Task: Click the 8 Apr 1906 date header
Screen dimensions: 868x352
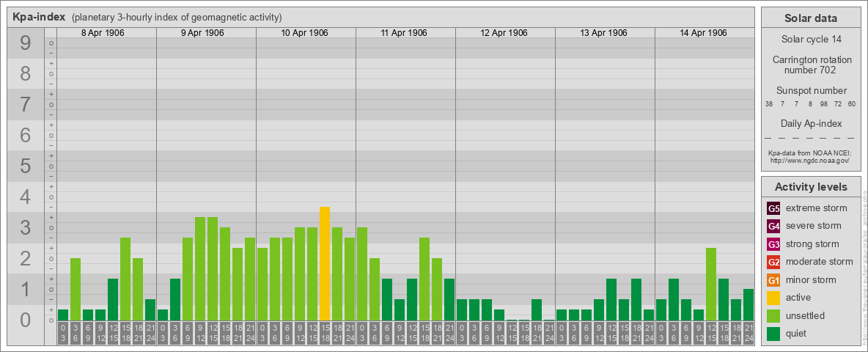Action: click(x=103, y=33)
